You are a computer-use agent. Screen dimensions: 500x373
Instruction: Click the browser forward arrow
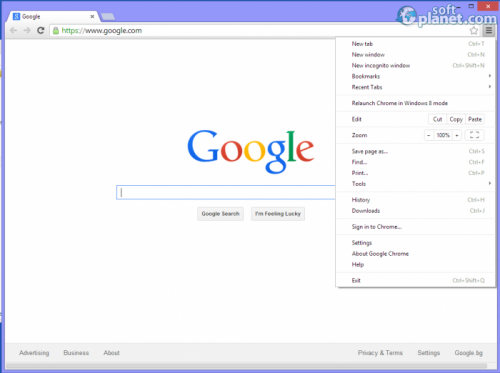click(27, 30)
